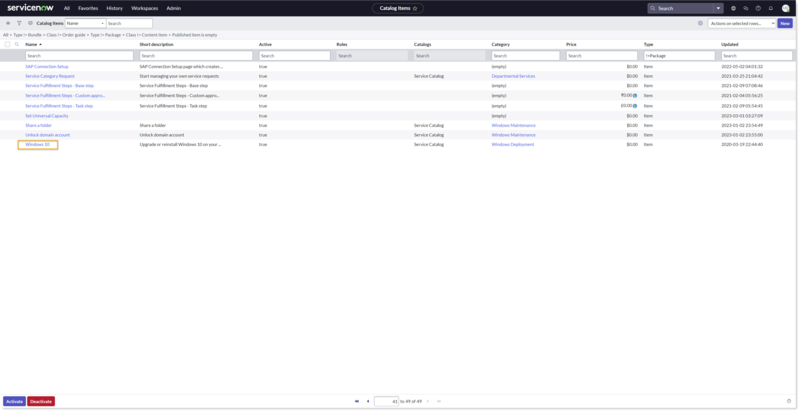800x412 pixels.
Task: Open the help question mark icon
Action: tap(758, 8)
